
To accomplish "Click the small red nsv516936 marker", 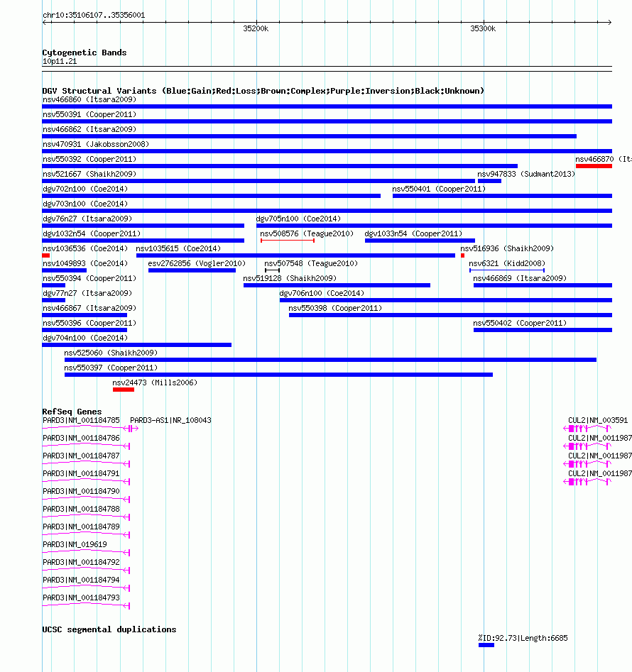I will 462,255.
